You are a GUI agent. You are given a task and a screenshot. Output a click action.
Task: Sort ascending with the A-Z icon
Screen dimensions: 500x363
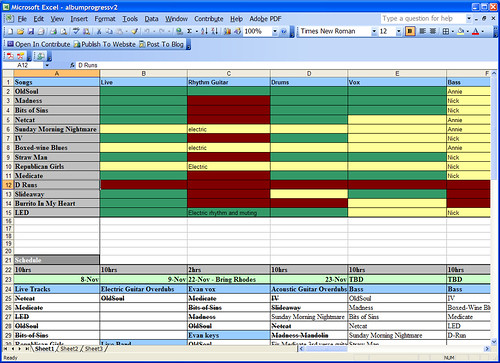[204, 31]
